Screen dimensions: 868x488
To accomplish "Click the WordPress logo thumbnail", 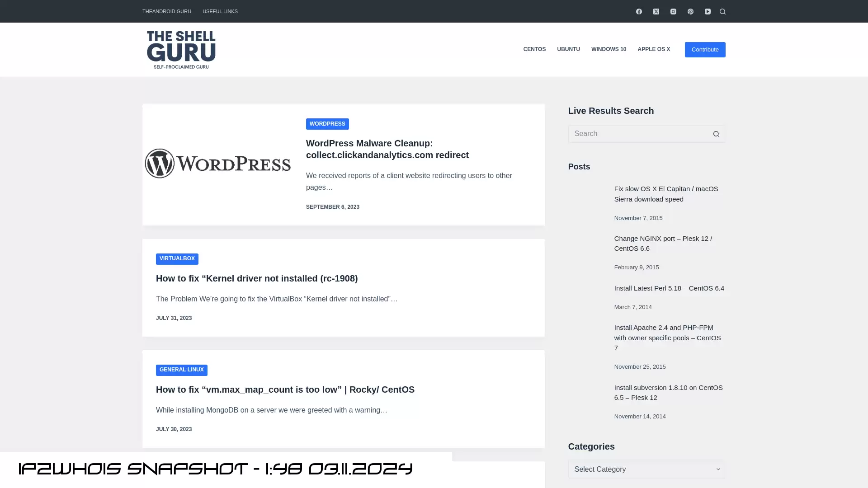I will coord(217,164).
